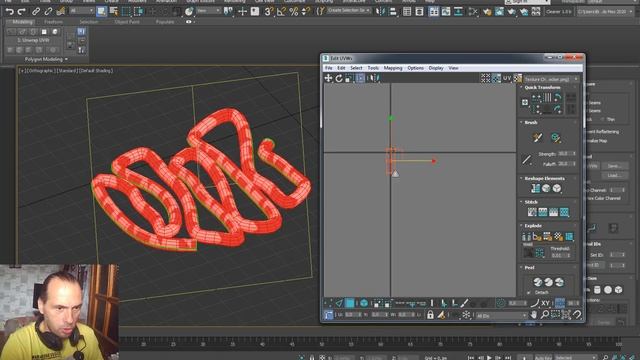Click the Undo arrow in main toolbar

pos(9,11)
